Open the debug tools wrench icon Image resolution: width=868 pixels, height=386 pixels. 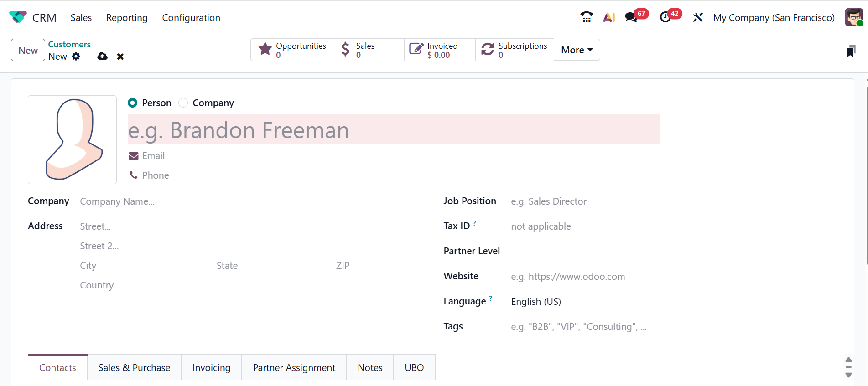coord(698,17)
